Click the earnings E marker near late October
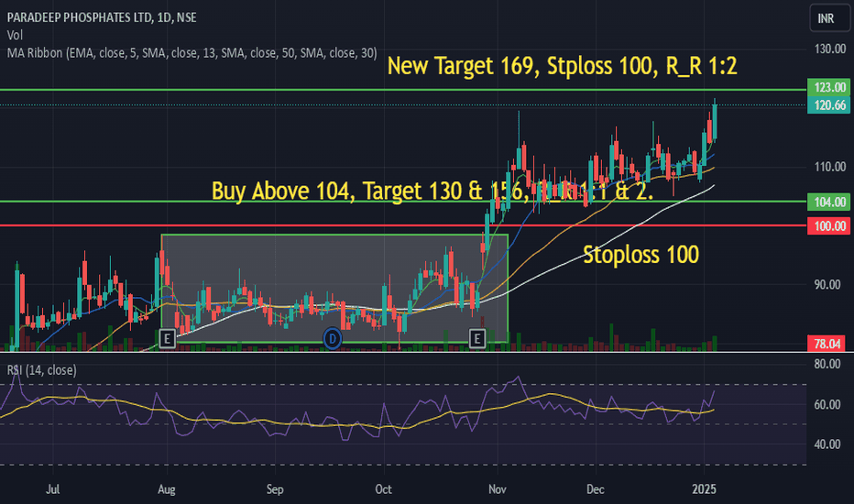This screenshot has height=504, width=854. point(477,339)
